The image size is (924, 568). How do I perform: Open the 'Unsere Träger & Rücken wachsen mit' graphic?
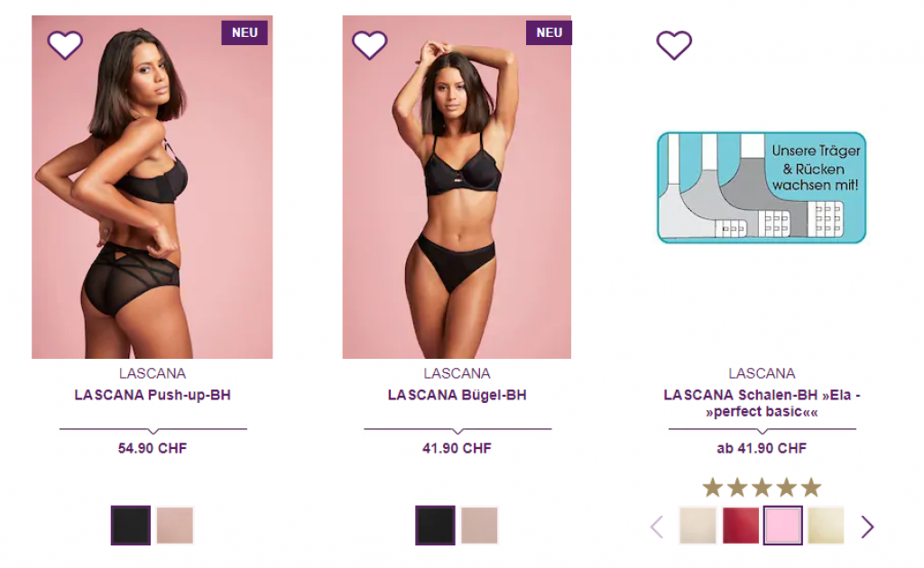point(762,188)
